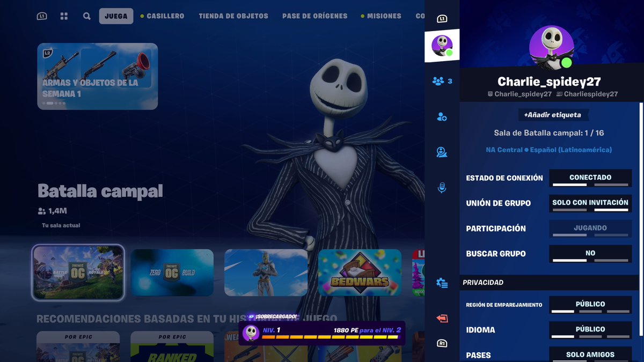The image size is (644, 362).
Task: Open Armas y objetos de la semana 1 card
Action: pyautogui.click(x=97, y=76)
